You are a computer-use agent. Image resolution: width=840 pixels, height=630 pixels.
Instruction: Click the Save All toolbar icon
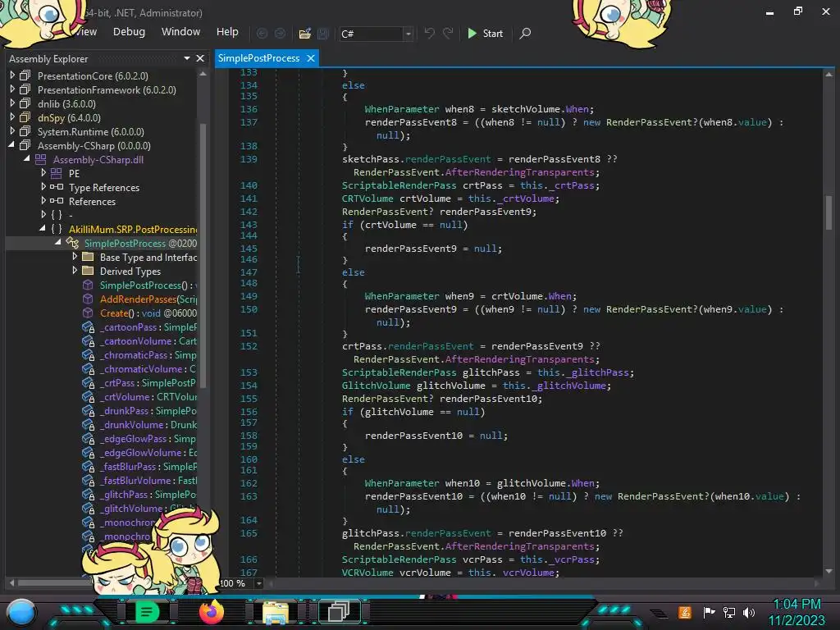click(323, 34)
